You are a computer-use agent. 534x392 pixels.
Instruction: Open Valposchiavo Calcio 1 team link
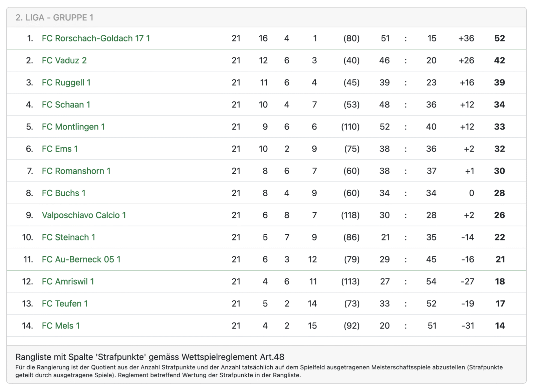[84, 215]
